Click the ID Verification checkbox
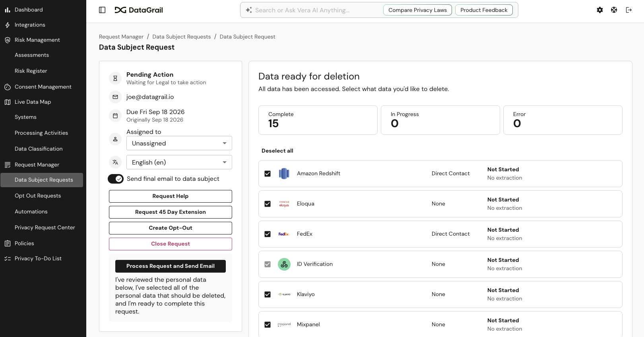Viewport: 644px width, 337px height. tap(268, 264)
